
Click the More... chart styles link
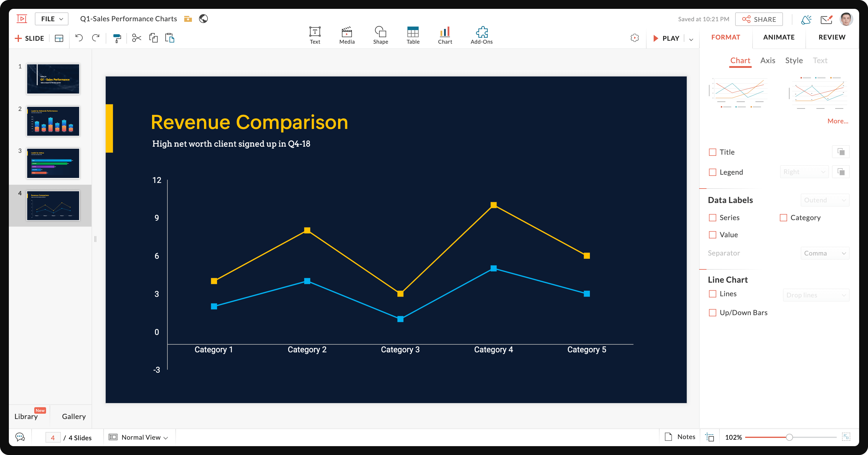click(838, 121)
